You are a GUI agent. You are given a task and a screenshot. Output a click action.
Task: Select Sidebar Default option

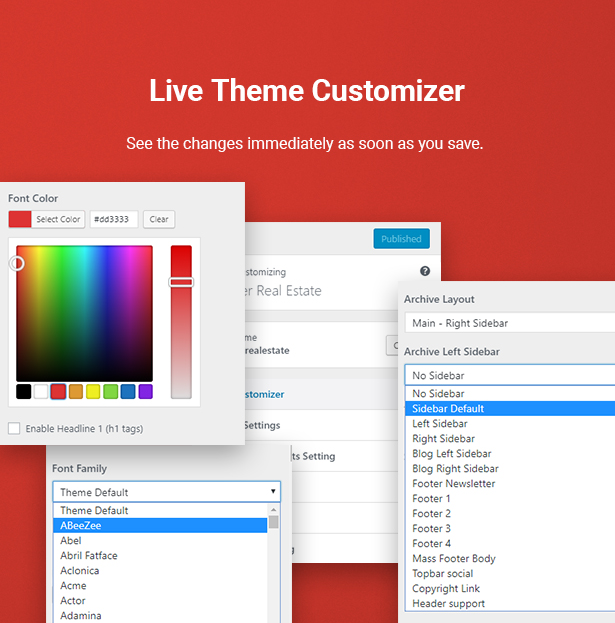(x=510, y=408)
